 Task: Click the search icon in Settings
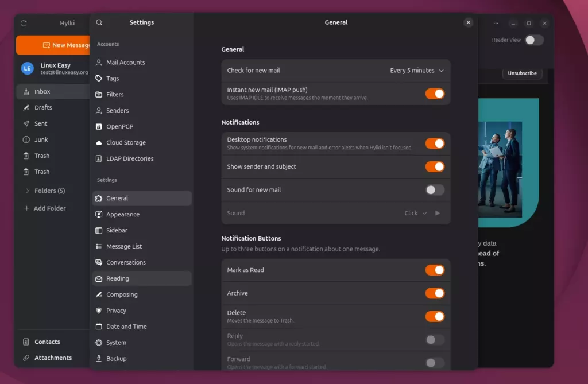click(x=99, y=22)
